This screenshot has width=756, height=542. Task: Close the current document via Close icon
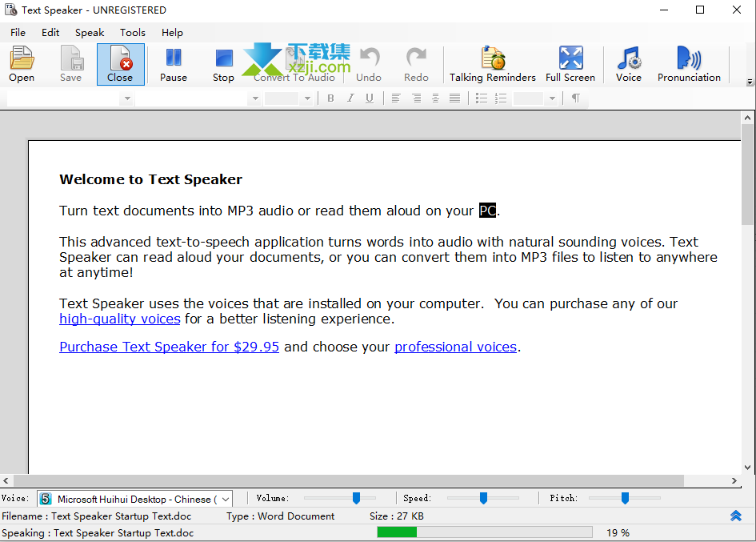click(x=121, y=64)
